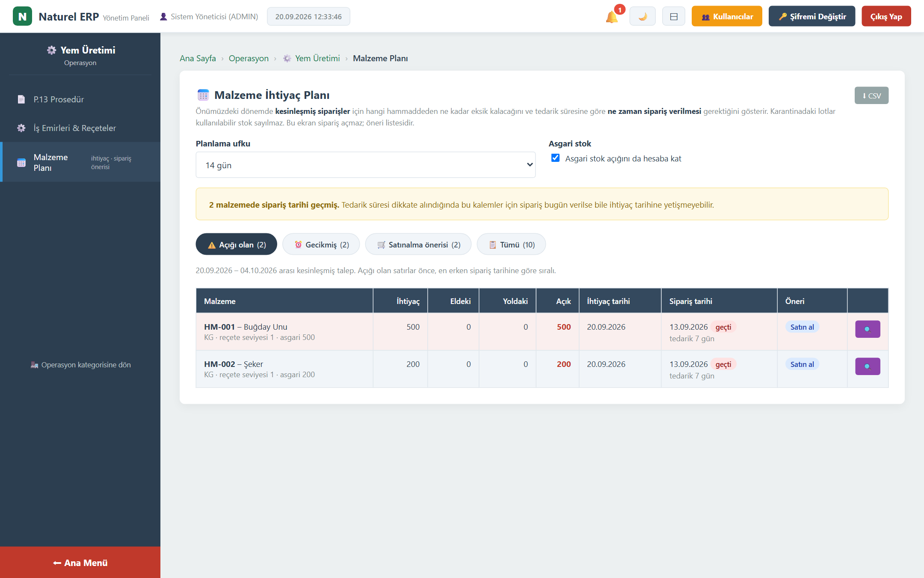This screenshot has width=924, height=578.
Task: Download the CSV export
Action: 871,95
